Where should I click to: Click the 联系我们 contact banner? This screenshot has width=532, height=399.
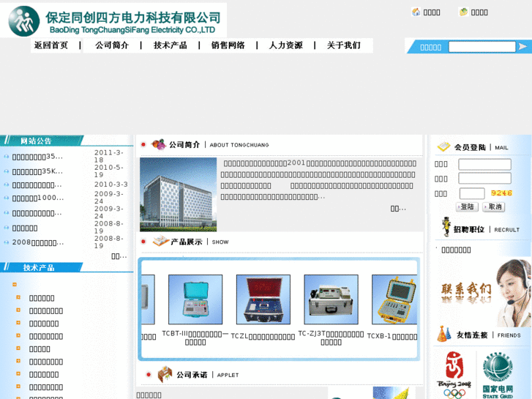(484, 293)
